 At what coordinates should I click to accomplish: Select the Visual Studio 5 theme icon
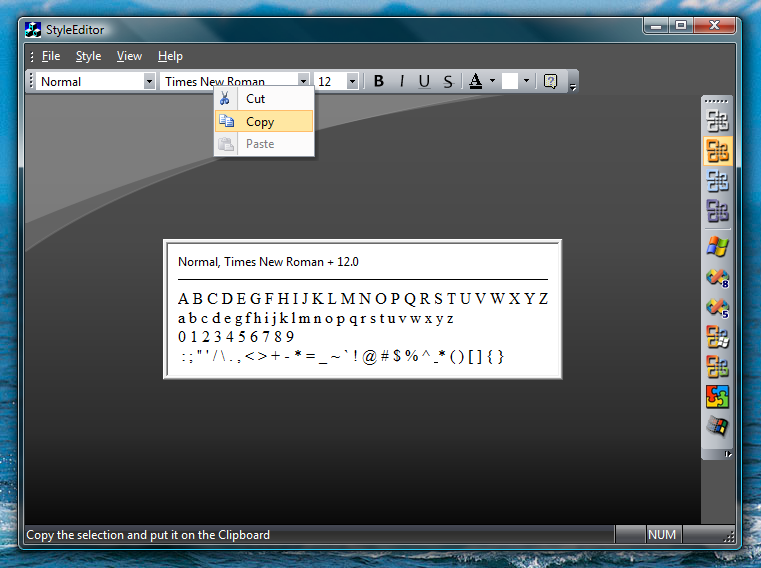pos(717,307)
